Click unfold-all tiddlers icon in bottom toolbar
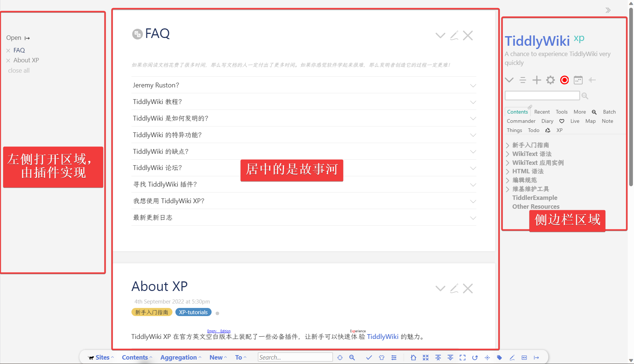Viewport: 634px width, 364px height. coord(450,357)
